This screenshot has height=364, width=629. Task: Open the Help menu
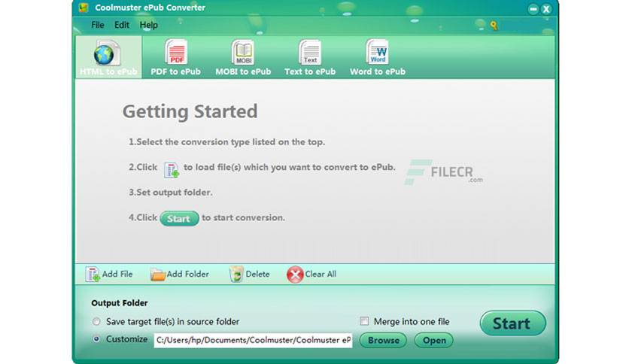148,25
